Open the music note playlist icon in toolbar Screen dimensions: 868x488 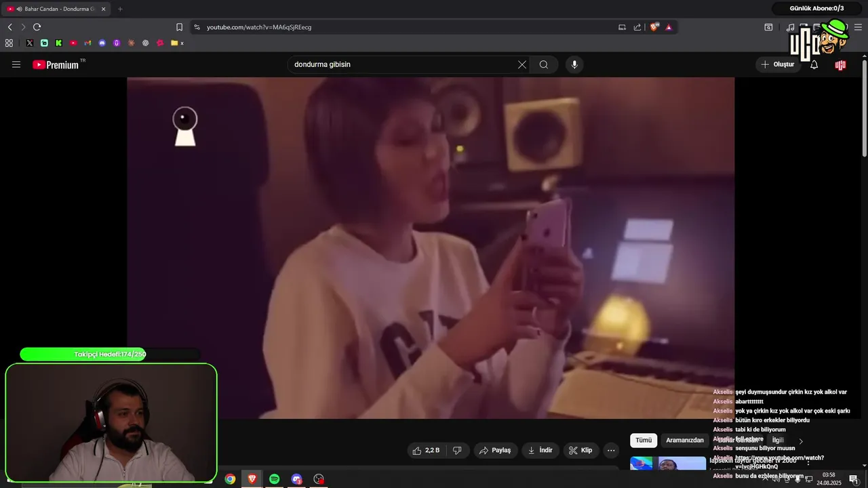[x=790, y=27]
